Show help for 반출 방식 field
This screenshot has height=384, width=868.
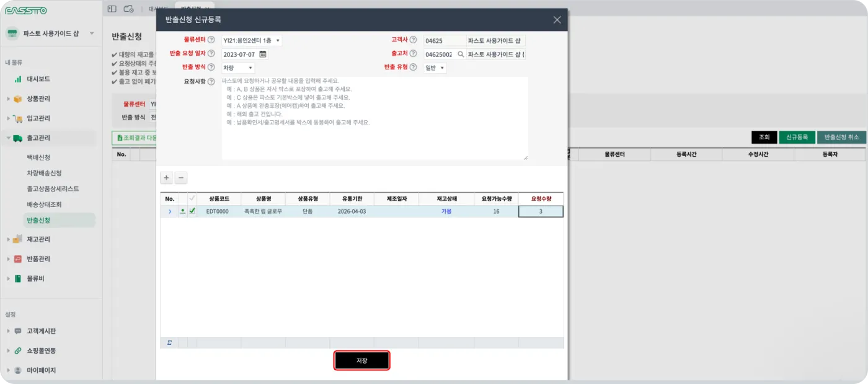(211, 68)
